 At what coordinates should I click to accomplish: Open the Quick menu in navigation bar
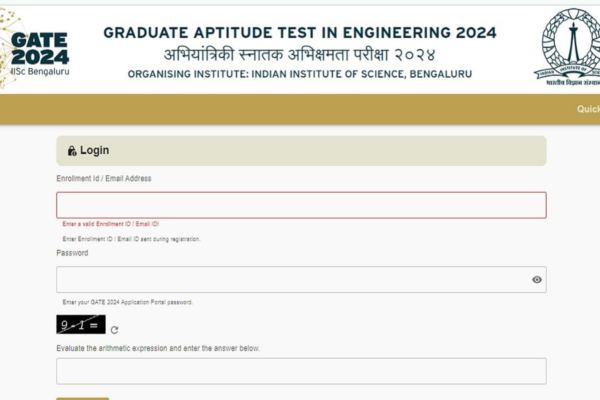tap(588, 109)
